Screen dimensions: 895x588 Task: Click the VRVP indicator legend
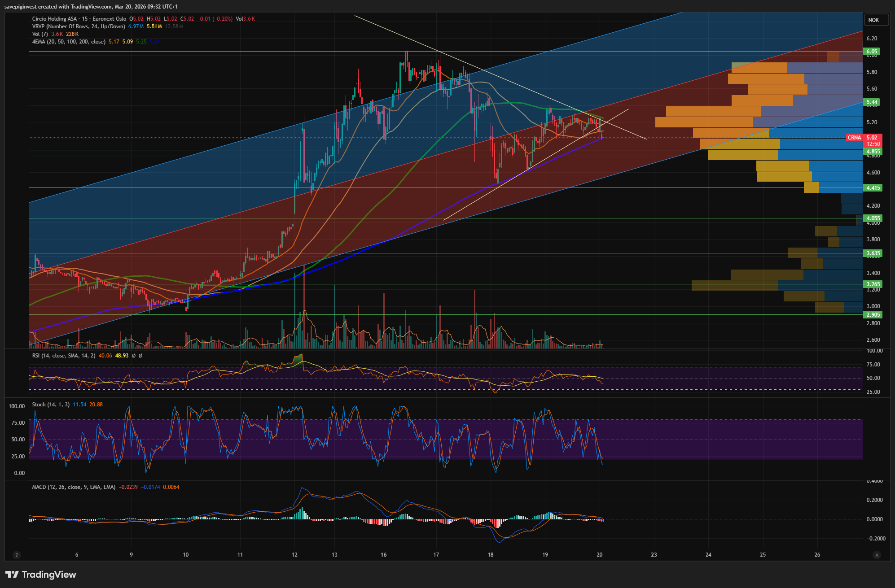pos(79,26)
